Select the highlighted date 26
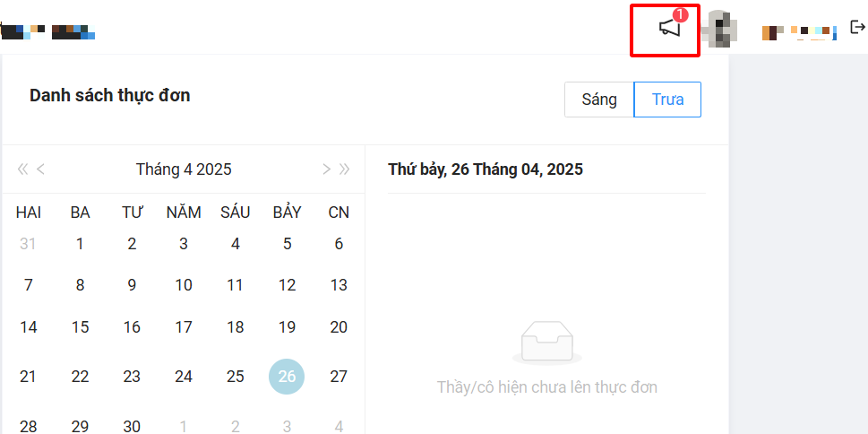Viewport: 868px width, 434px height. tap(287, 377)
